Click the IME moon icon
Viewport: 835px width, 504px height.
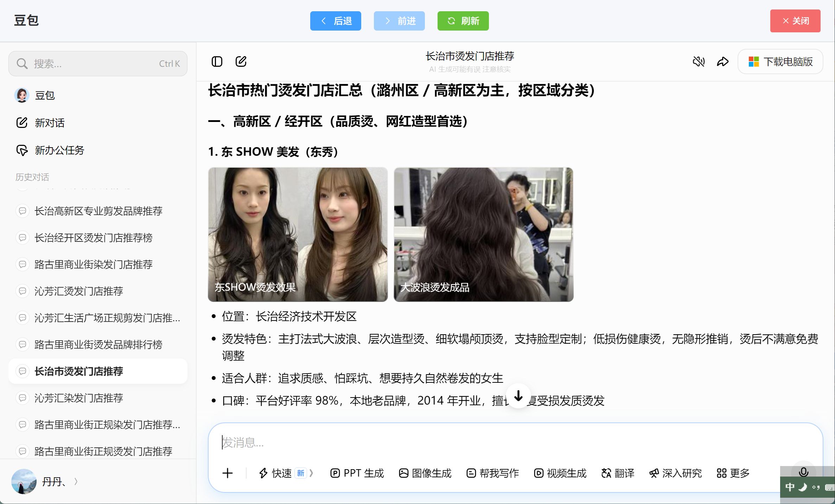[803, 487]
